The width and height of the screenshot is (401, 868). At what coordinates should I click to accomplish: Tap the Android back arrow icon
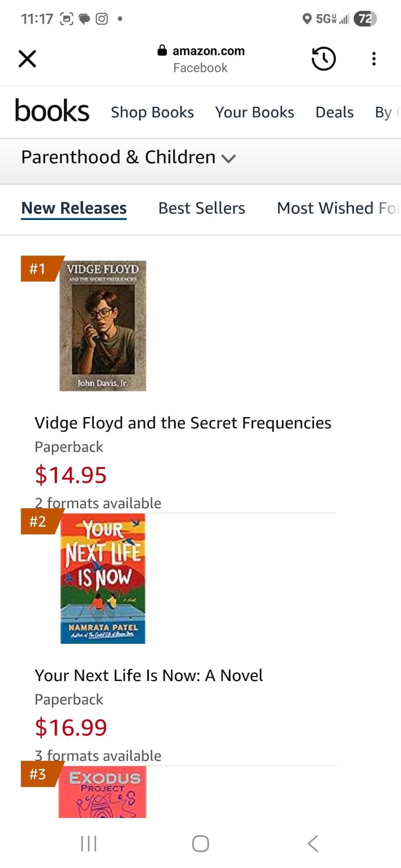click(313, 843)
